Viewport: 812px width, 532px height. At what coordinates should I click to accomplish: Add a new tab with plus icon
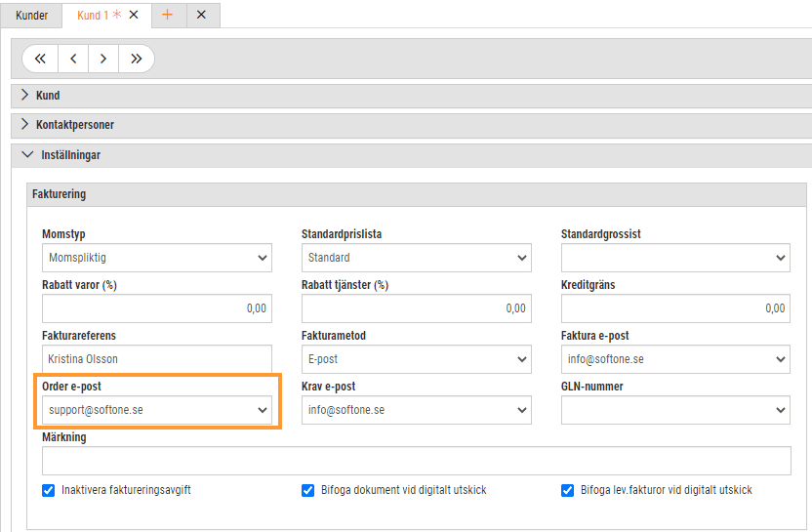[x=167, y=15]
